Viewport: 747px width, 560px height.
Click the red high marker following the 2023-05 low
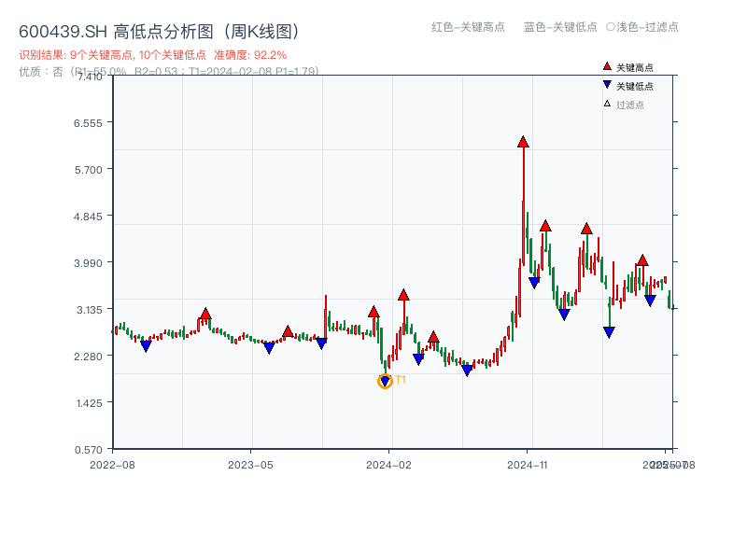tap(288, 331)
